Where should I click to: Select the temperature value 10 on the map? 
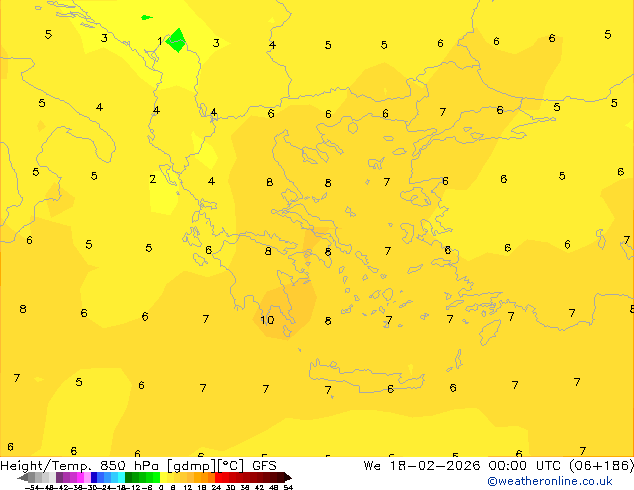click(267, 320)
